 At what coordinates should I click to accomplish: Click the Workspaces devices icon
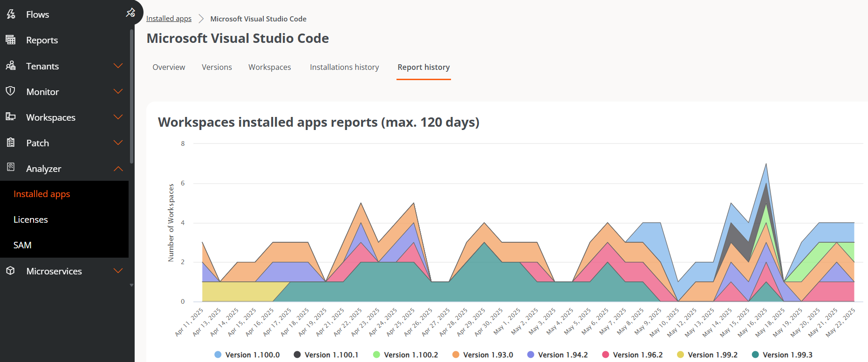11,116
